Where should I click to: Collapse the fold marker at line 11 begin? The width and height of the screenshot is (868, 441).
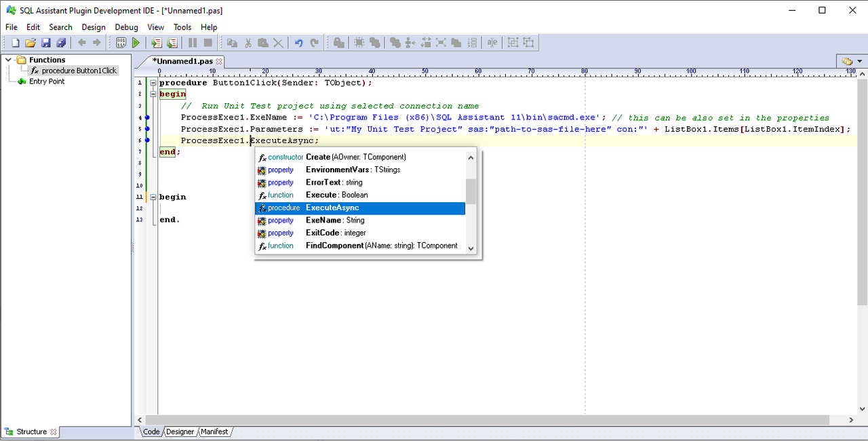[153, 197]
